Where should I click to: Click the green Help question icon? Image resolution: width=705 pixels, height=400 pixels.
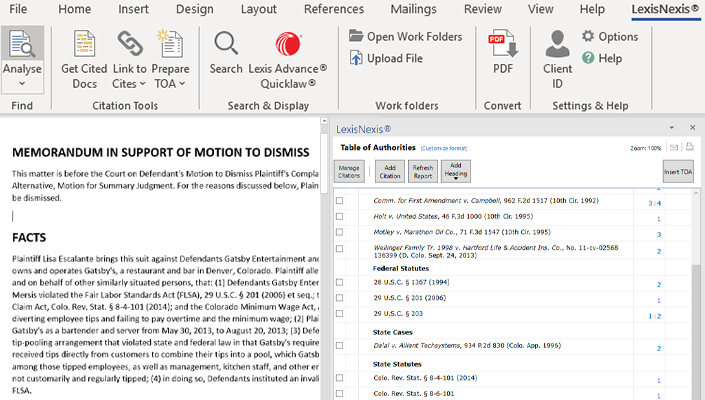[588, 58]
